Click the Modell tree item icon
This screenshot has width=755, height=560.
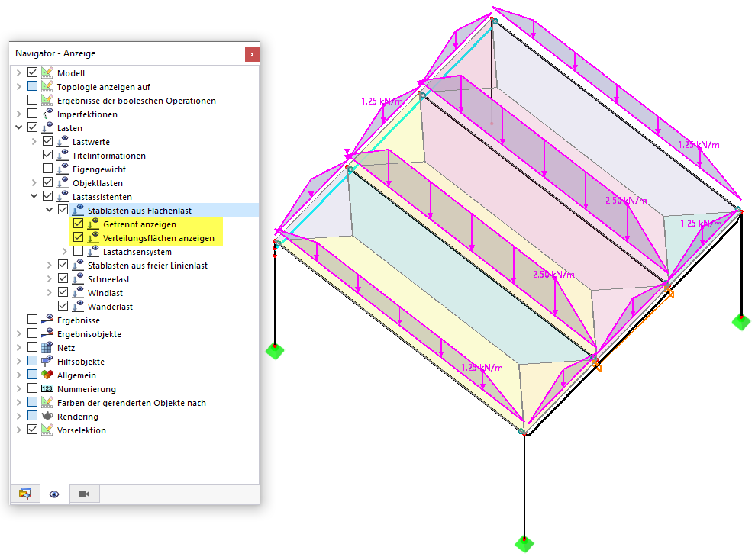[x=47, y=72]
